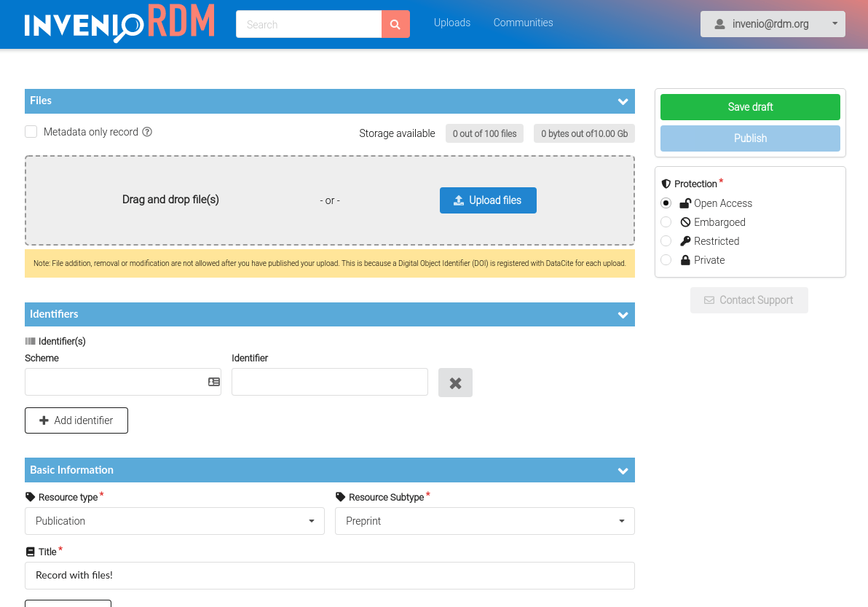Click the search magnifier button
This screenshot has height=607, width=868.
point(395,24)
